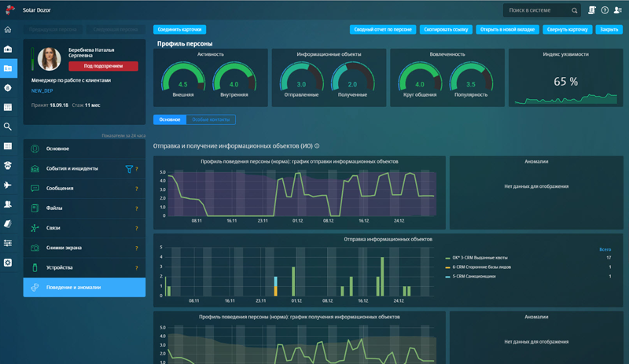Open the gear icon at sidebar bottom
629x364 pixels.
point(8,263)
